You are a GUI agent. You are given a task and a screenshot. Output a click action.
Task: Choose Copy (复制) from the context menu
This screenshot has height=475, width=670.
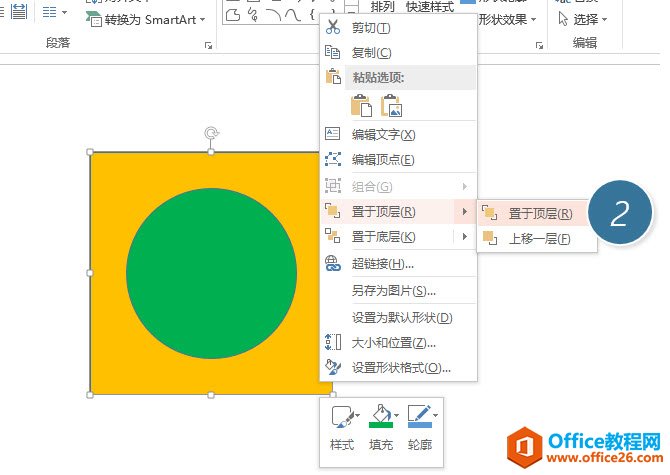398,53
